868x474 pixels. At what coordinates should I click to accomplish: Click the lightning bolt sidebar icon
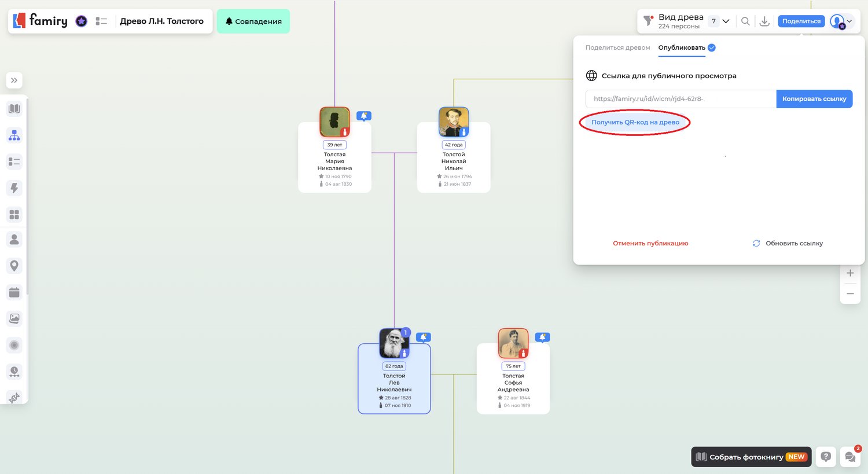(x=14, y=188)
